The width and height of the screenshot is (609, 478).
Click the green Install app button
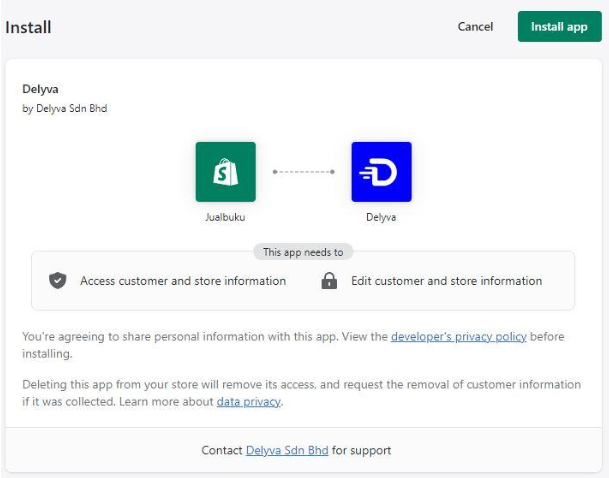click(x=559, y=26)
